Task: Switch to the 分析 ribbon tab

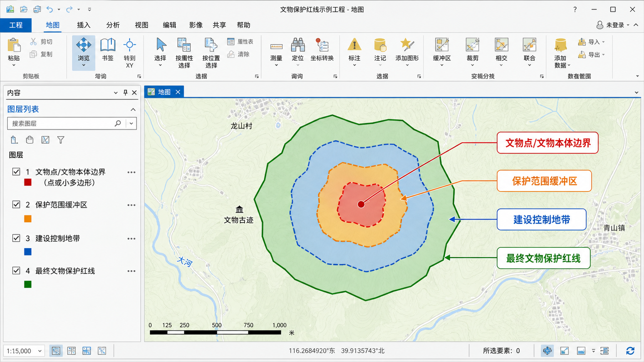Action: 113,25
